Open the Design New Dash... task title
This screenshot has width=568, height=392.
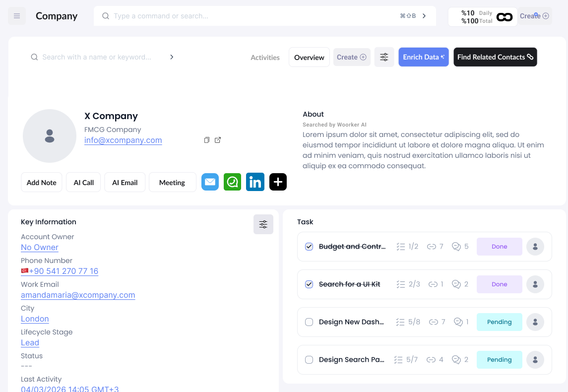tap(351, 322)
